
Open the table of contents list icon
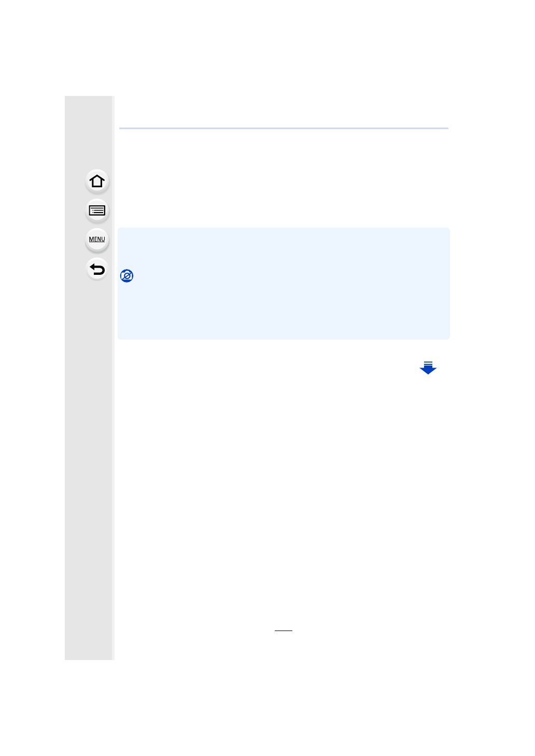[97, 211]
